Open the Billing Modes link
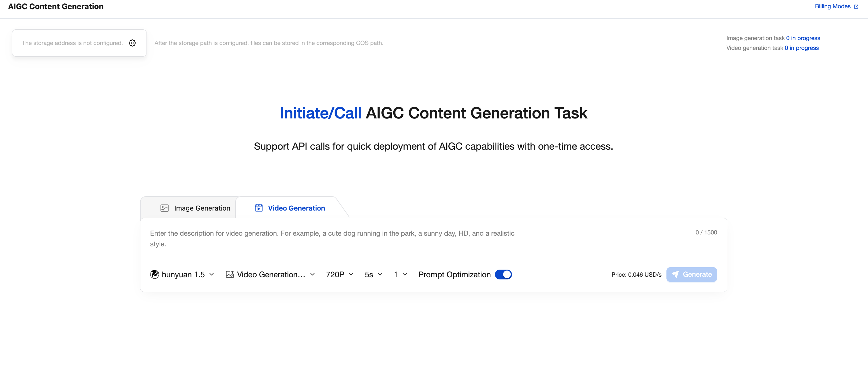Image resolution: width=868 pixels, height=385 pixels. [x=832, y=6]
